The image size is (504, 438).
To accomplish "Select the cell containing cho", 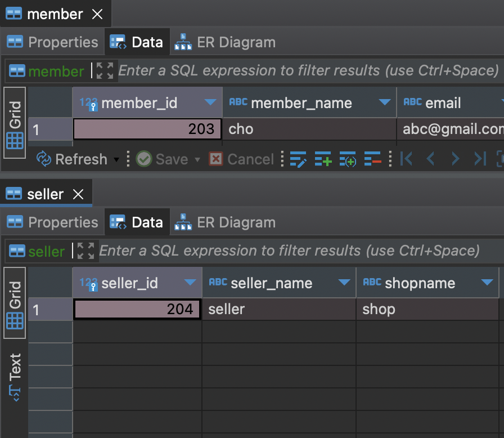I will coord(309,129).
